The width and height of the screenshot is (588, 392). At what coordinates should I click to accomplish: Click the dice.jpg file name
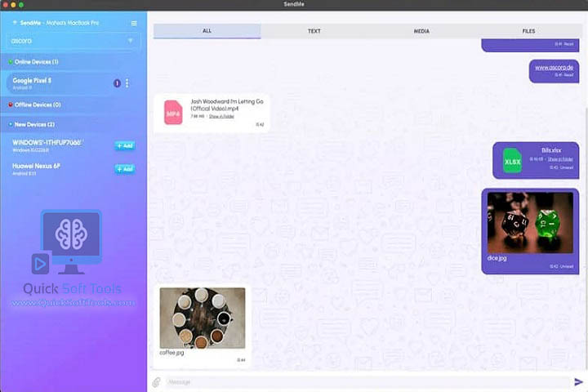tap(497, 258)
